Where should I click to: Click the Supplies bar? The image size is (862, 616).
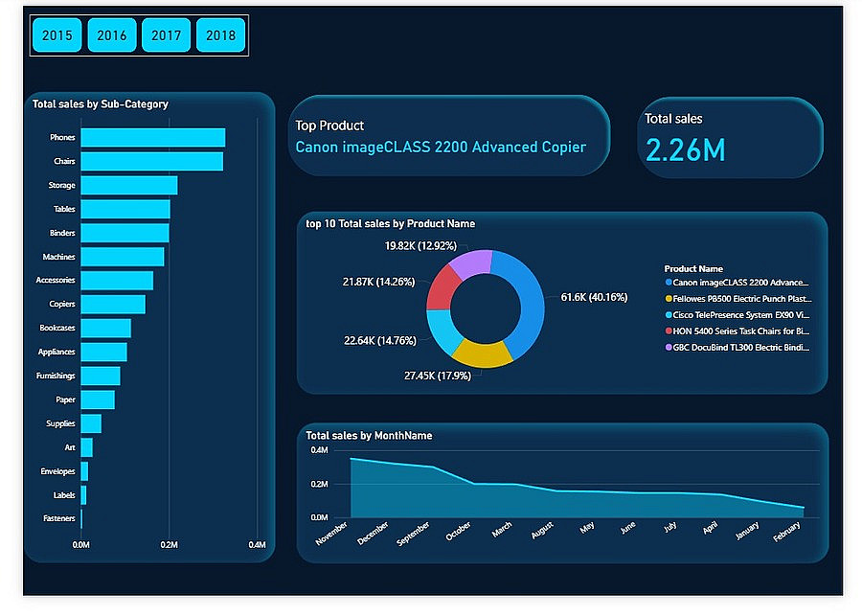91,423
